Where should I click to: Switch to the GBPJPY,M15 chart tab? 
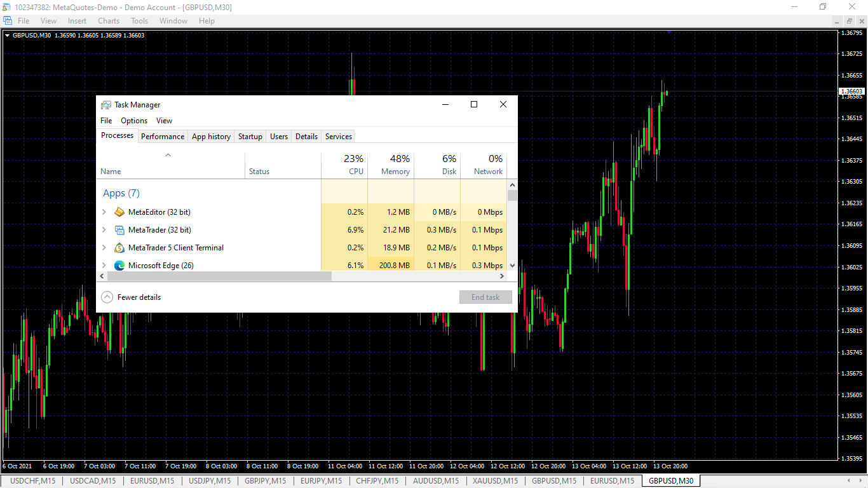point(266,481)
